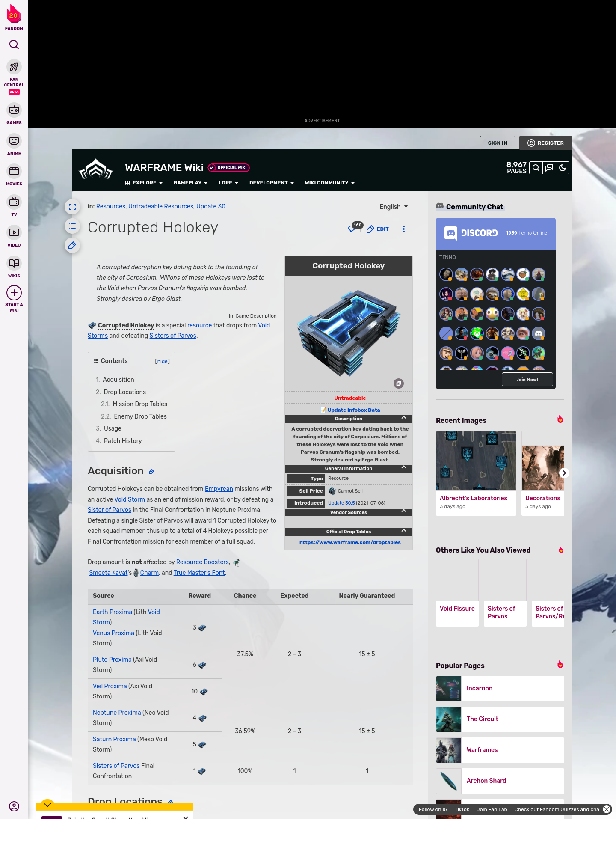616x856 pixels.
Task: Open the Archon Shard popular page
Action: (x=500, y=781)
